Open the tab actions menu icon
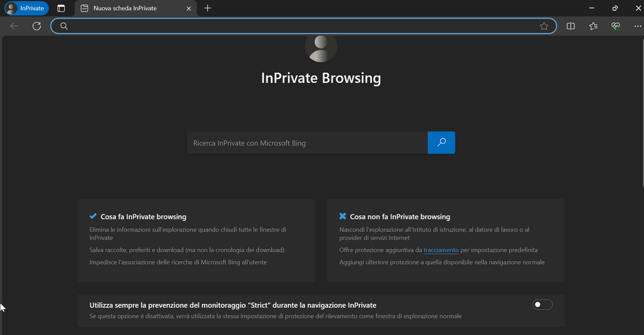644x335 pixels. point(61,8)
